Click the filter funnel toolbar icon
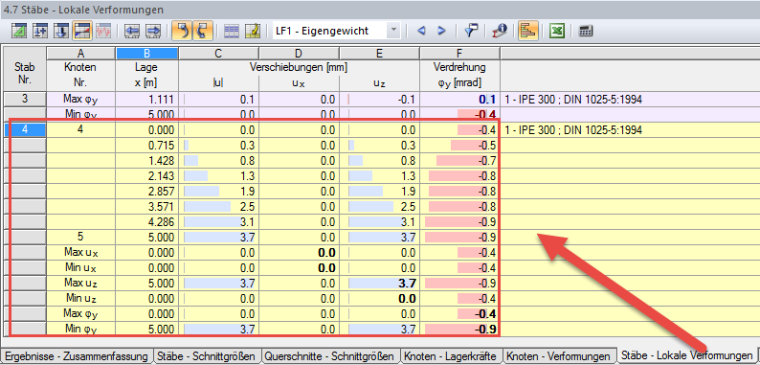This screenshot has height=365, width=760. (471, 31)
